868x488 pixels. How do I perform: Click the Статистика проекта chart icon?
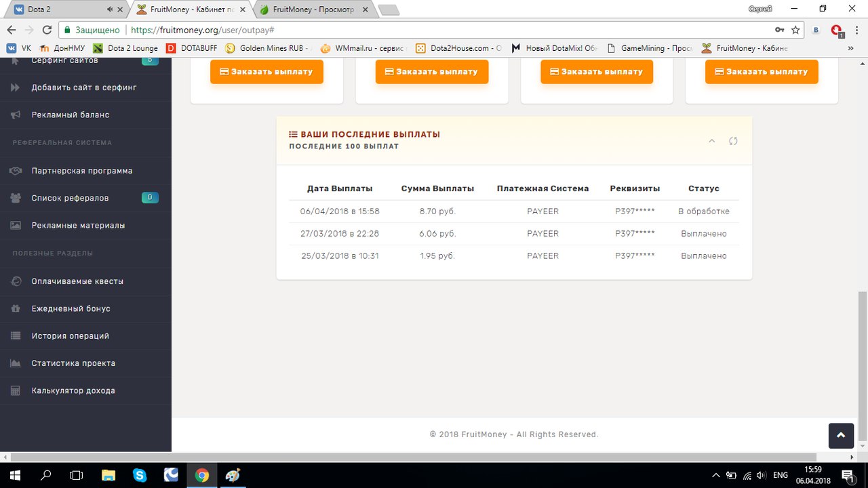click(16, 363)
